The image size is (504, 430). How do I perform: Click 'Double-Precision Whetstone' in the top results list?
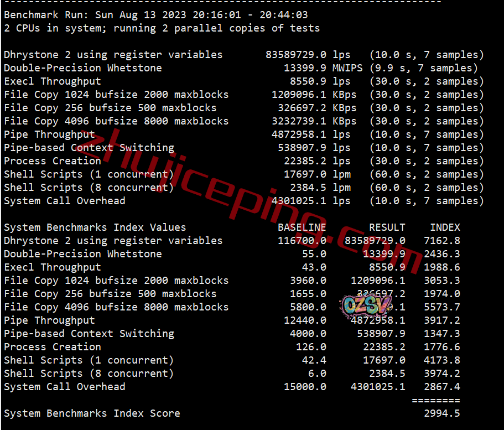pyautogui.click(x=83, y=68)
